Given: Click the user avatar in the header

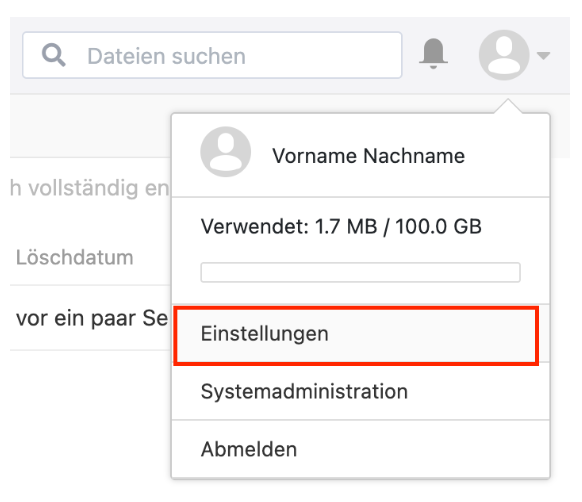Looking at the screenshot, I should pos(504,55).
